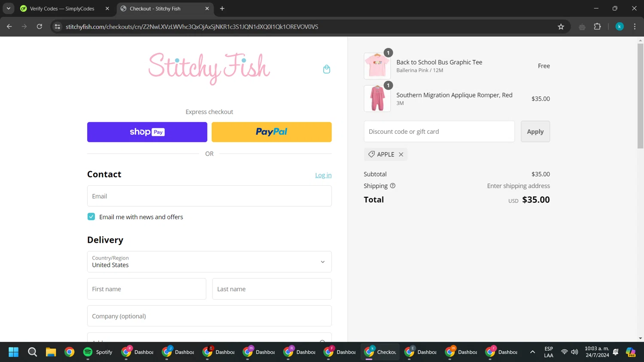Screen dimensions: 644x362
Task: Open a new browser tab
Action: point(222,9)
